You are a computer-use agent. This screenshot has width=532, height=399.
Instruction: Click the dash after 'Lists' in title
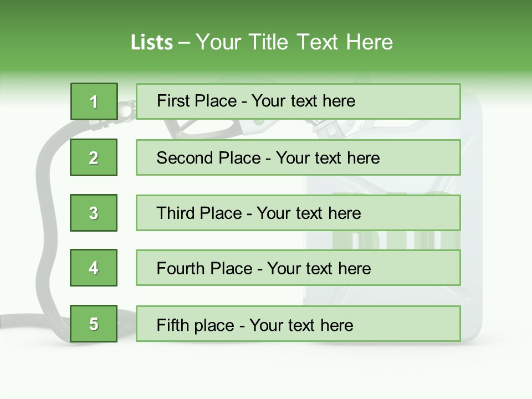(185, 43)
